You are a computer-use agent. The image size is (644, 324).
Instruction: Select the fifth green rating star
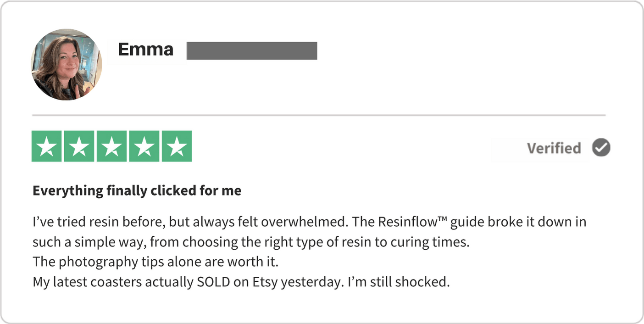(x=177, y=146)
